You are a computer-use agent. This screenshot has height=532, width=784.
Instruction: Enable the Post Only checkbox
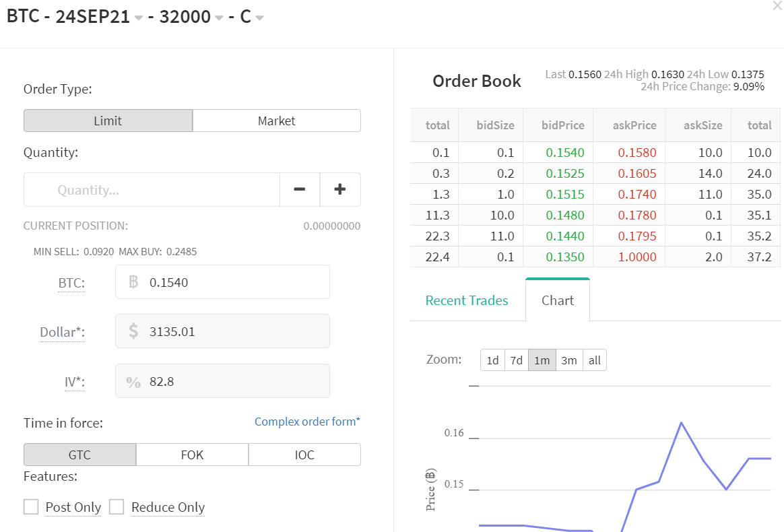[x=31, y=506]
